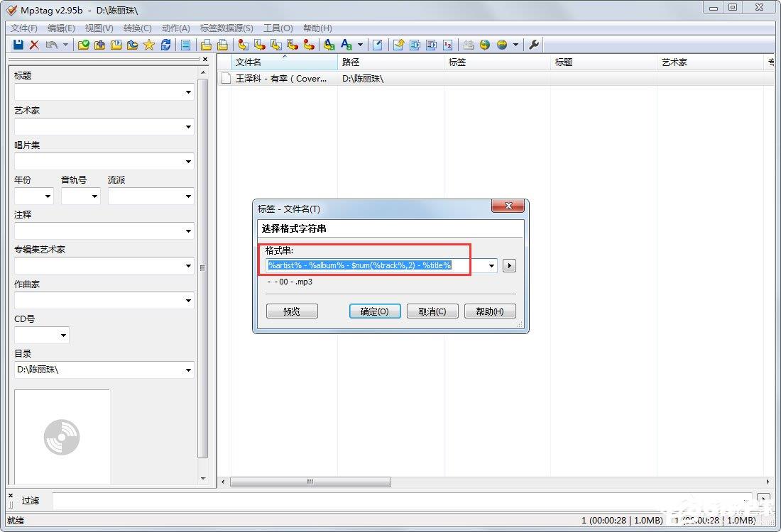Click the Export icon with yellow arrow
The image size is (781, 532).
[x=398, y=45]
